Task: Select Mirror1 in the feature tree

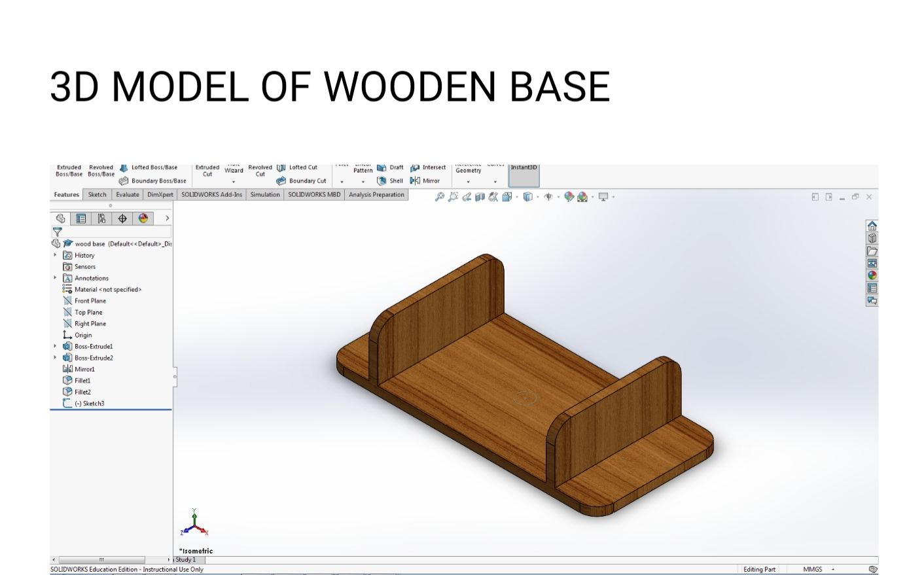Action: (x=79, y=369)
